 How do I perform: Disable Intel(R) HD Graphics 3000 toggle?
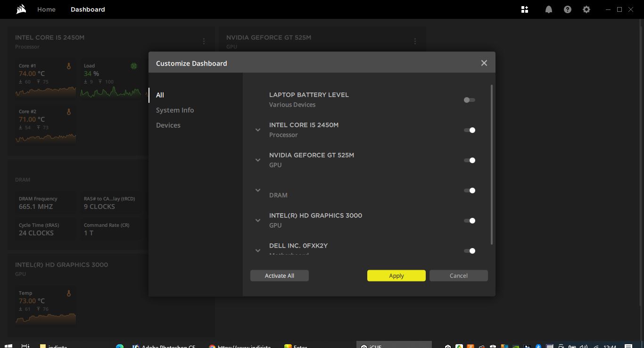[x=469, y=221]
